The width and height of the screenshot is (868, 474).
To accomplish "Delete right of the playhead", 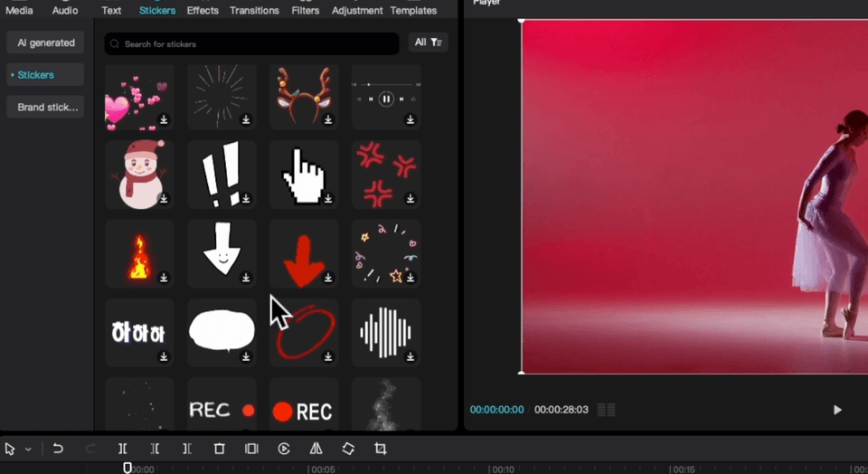I will tap(187, 449).
